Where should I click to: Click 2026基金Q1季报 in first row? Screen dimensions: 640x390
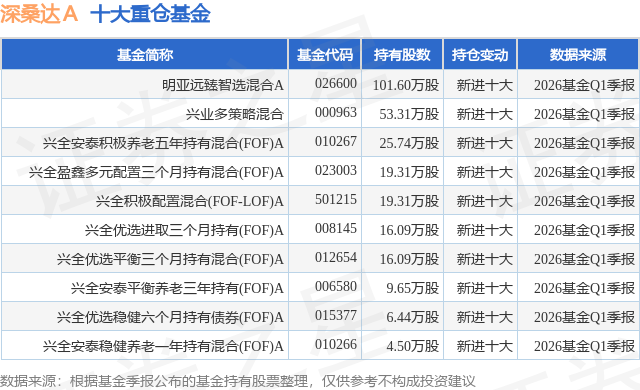click(584, 85)
